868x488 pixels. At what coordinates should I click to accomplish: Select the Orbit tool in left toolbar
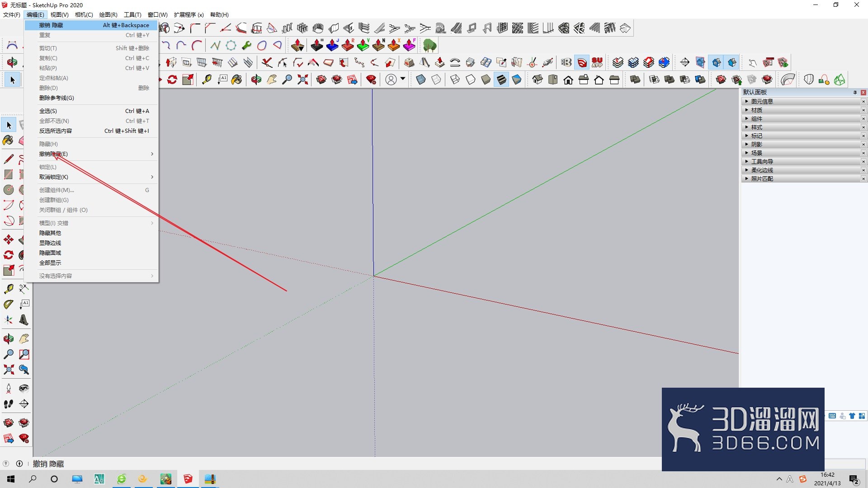tap(9, 339)
